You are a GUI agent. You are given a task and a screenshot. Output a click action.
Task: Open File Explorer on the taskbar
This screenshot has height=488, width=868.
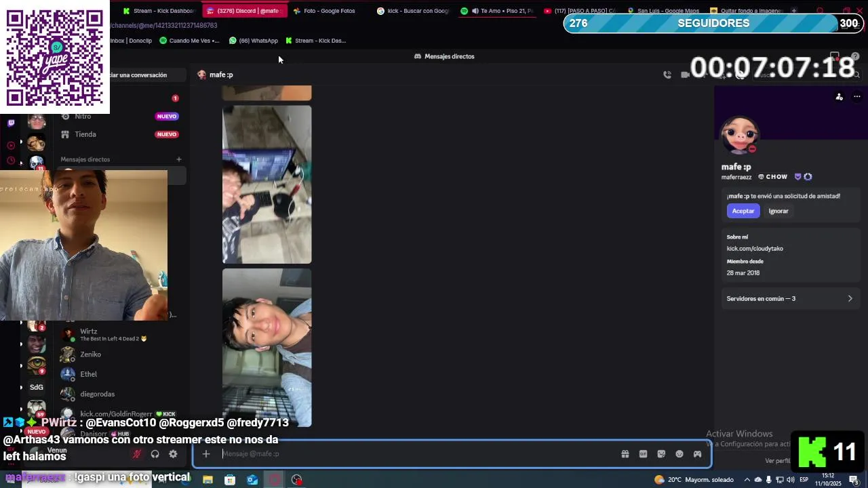(208, 480)
